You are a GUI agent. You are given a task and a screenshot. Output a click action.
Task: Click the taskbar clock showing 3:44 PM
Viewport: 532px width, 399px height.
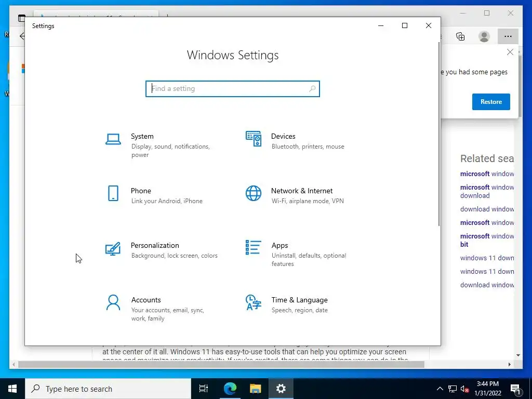pos(487,389)
